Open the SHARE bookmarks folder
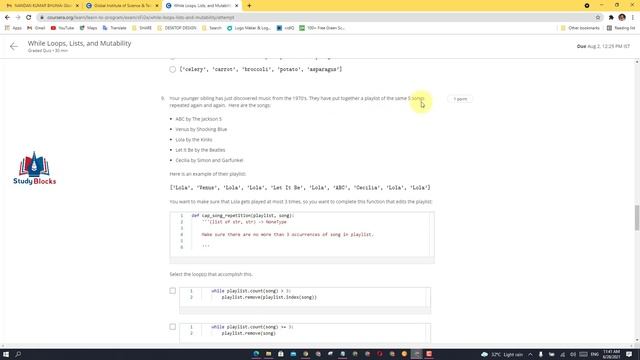This screenshot has width=640, height=360. 142,28
